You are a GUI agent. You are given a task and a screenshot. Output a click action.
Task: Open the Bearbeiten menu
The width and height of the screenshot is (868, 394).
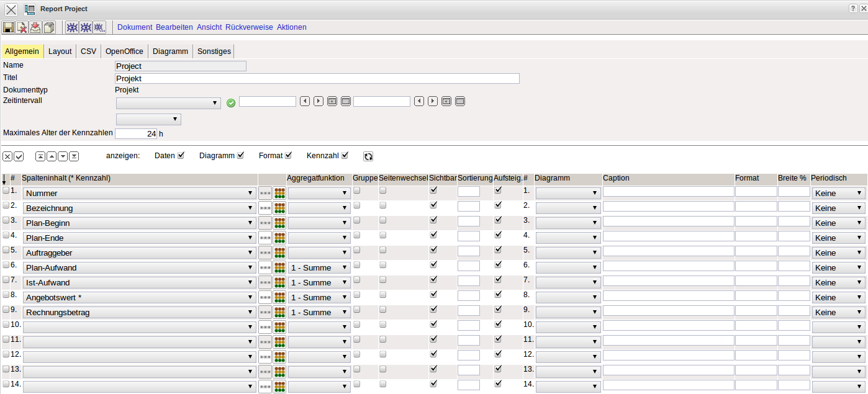point(174,27)
